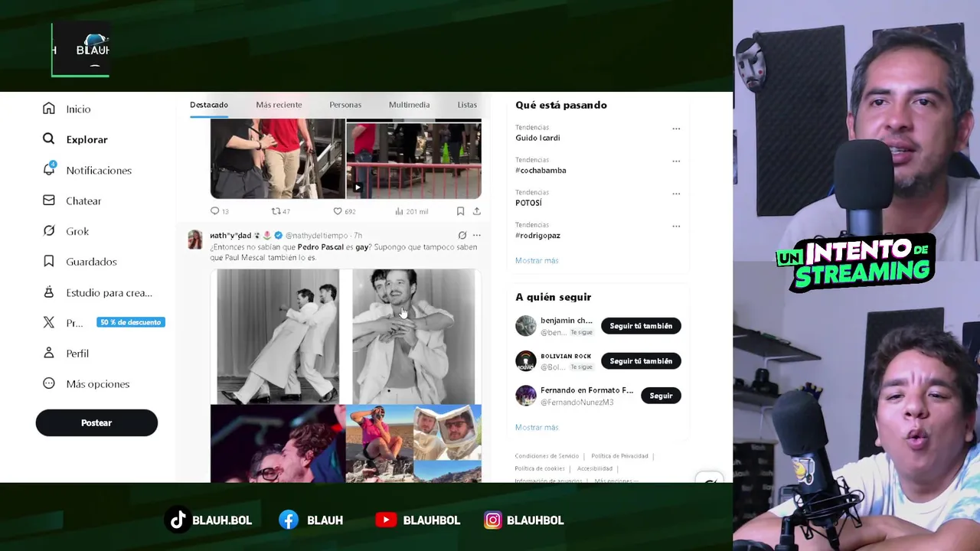Click benjamin ch... avatar in suggestions
The height and width of the screenshot is (551, 980).
tap(526, 326)
